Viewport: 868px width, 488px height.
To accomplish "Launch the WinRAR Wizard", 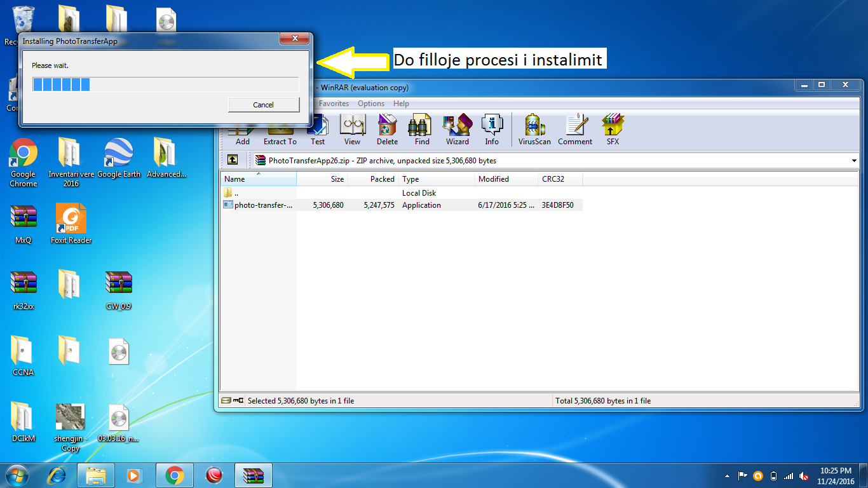I will 457,130.
